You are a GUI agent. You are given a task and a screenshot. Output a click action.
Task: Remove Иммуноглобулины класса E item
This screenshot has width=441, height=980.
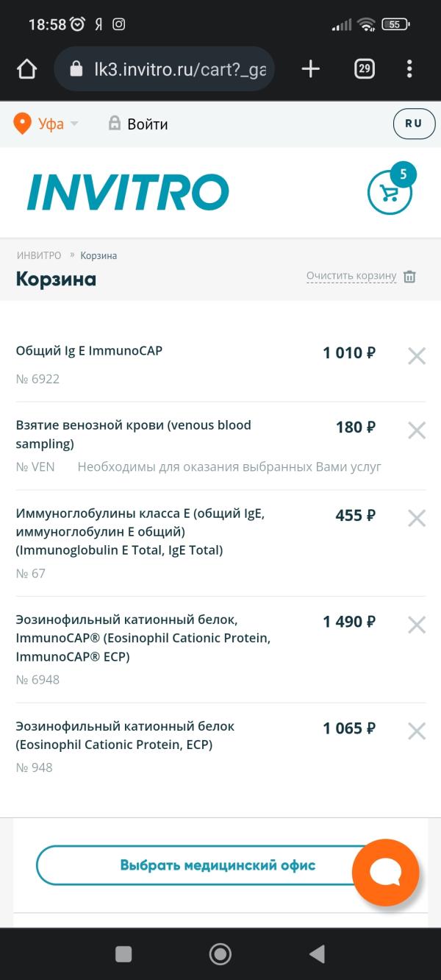417,519
